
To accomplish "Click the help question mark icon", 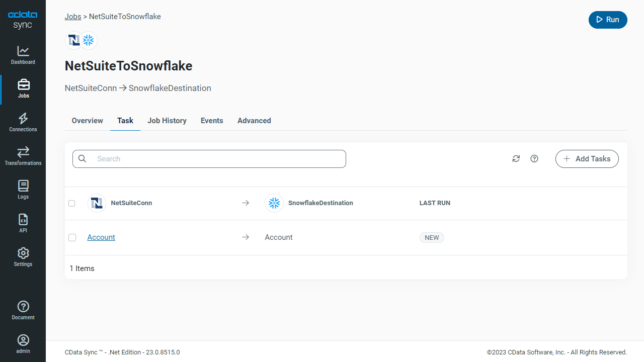I will point(534,159).
